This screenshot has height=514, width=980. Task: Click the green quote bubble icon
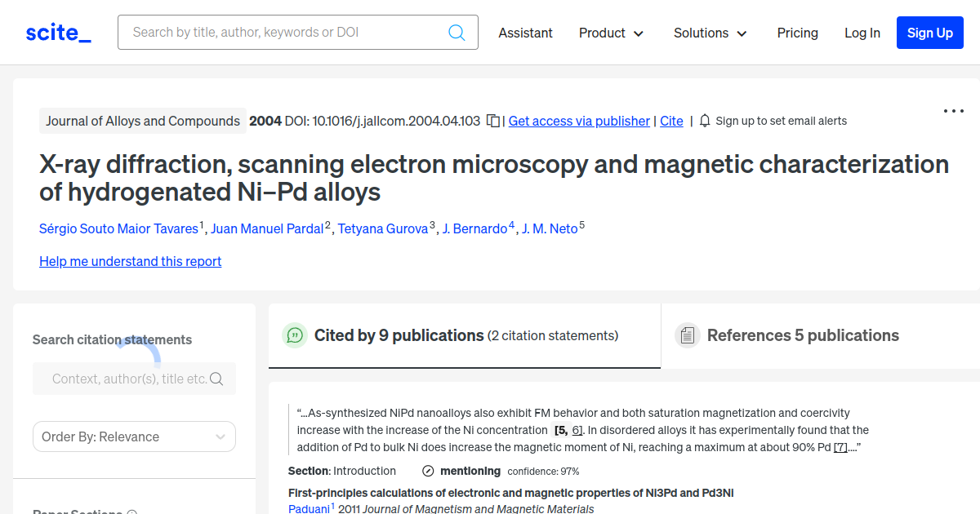(x=294, y=335)
